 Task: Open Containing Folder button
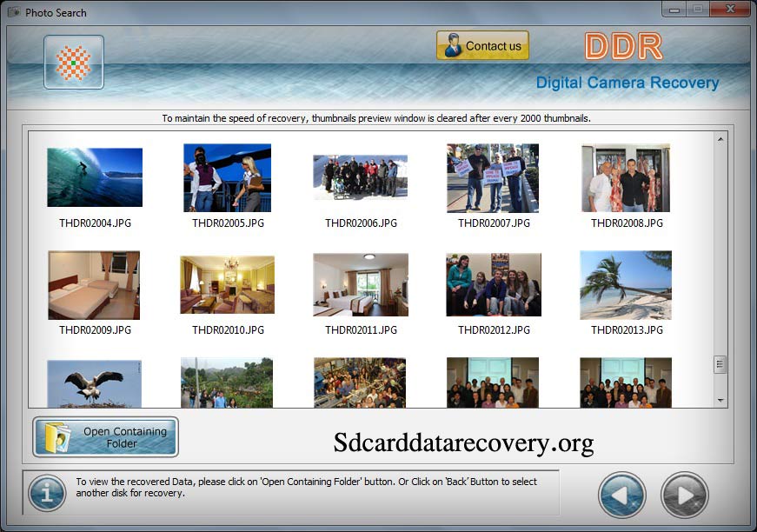click(105, 437)
